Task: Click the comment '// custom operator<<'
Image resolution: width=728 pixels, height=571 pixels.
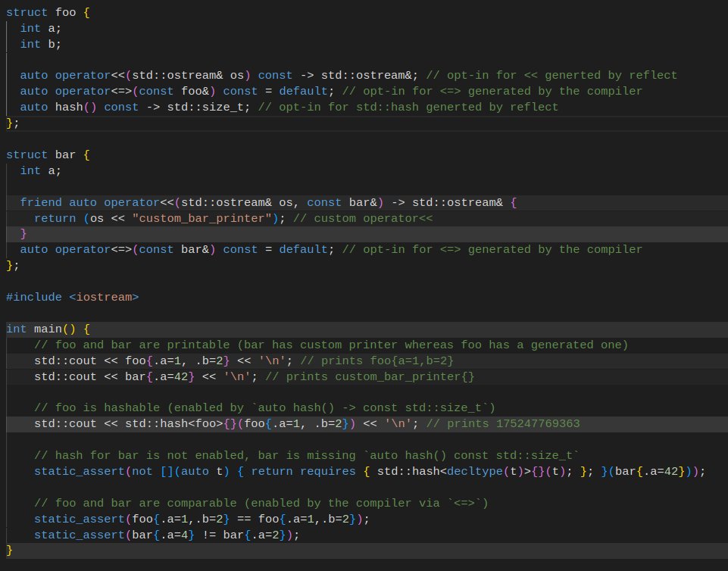Action: [363, 219]
